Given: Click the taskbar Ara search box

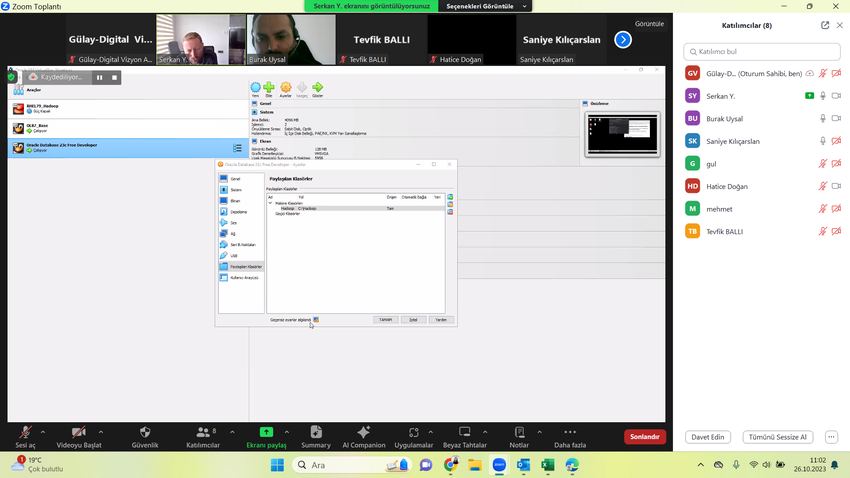Looking at the screenshot, I should tap(352, 465).
